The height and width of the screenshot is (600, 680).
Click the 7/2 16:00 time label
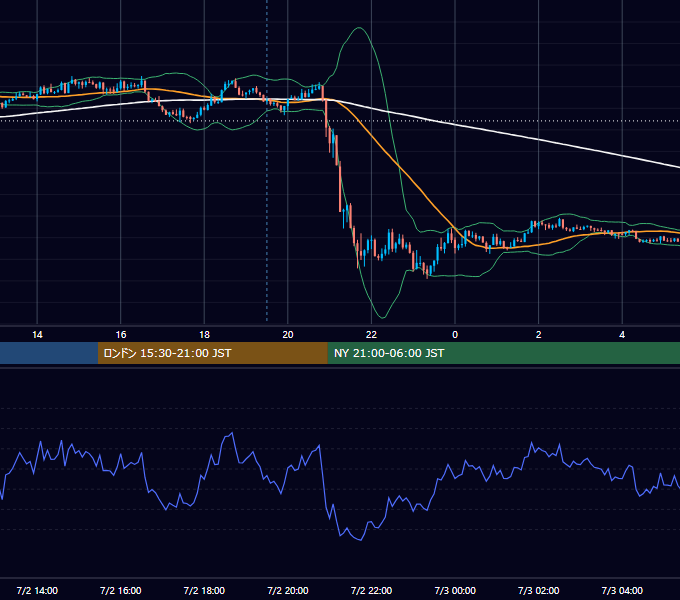click(x=121, y=590)
